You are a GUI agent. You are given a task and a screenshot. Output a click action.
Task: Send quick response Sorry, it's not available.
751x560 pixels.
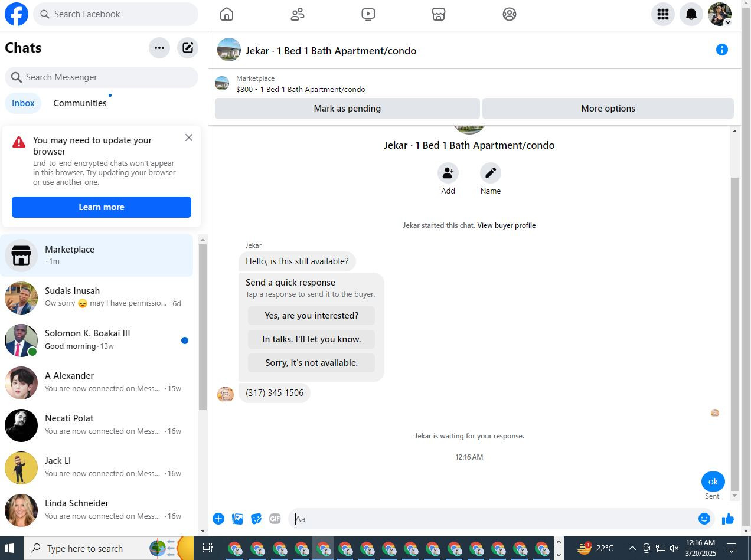[x=312, y=363]
